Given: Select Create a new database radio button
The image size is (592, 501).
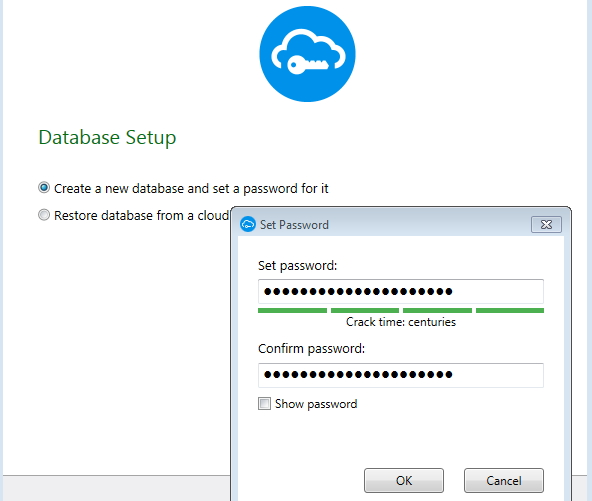Looking at the screenshot, I should coord(44,188).
